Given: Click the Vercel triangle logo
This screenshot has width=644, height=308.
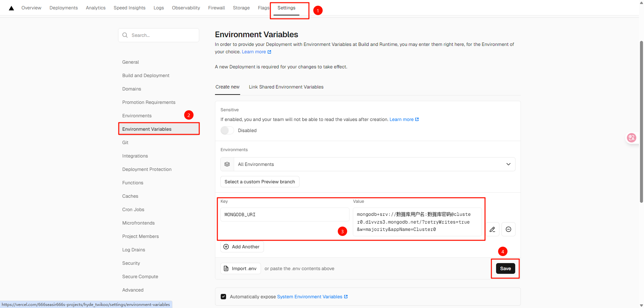Looking at the screenshot, I should click(x=11, y=8).
